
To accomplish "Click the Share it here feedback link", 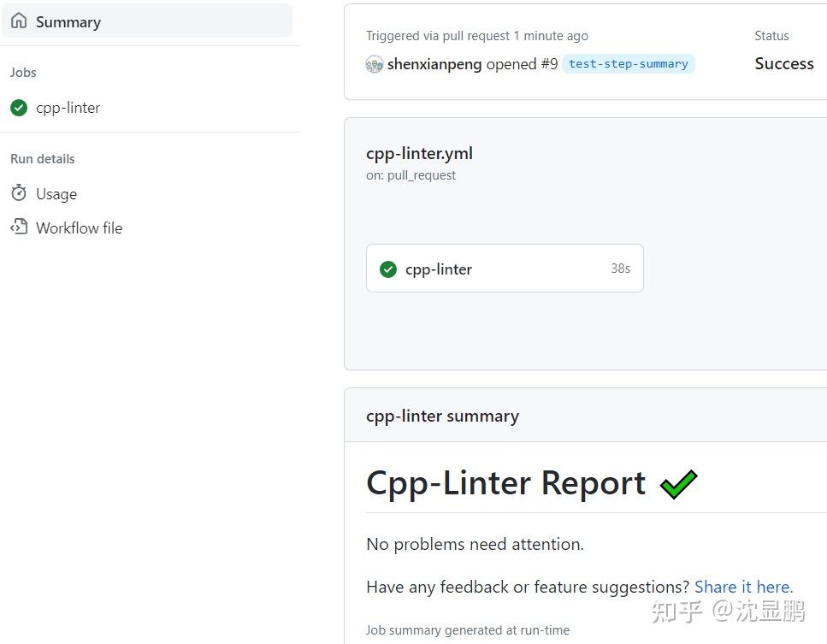I will point(742,587).
